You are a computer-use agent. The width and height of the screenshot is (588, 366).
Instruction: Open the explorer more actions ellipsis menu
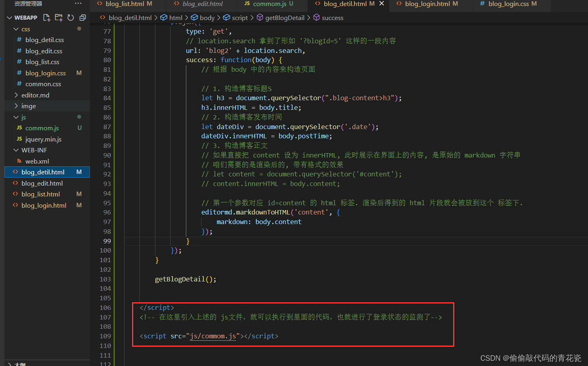pyautogui.click(x=78, y=3)
